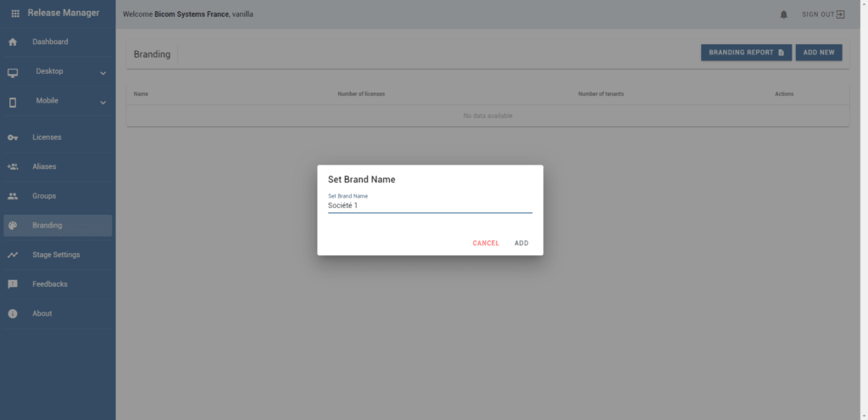Click the Mobile phone icon
The width and height of the screenshot is (868, 420).
(x=13, y=102)
